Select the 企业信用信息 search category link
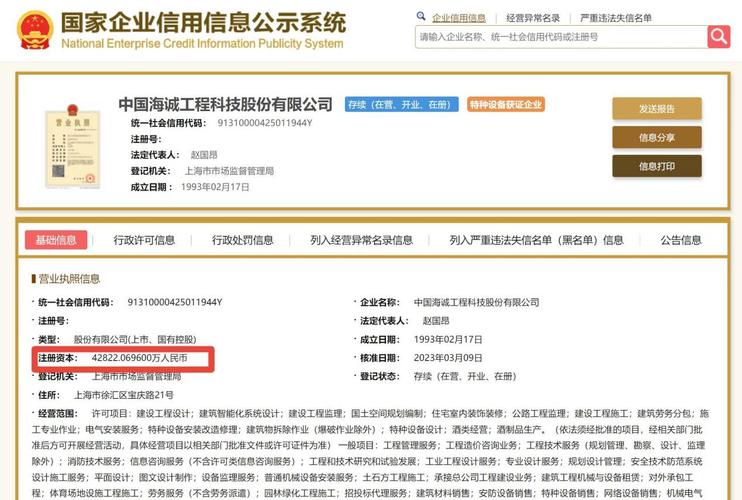 459,18
